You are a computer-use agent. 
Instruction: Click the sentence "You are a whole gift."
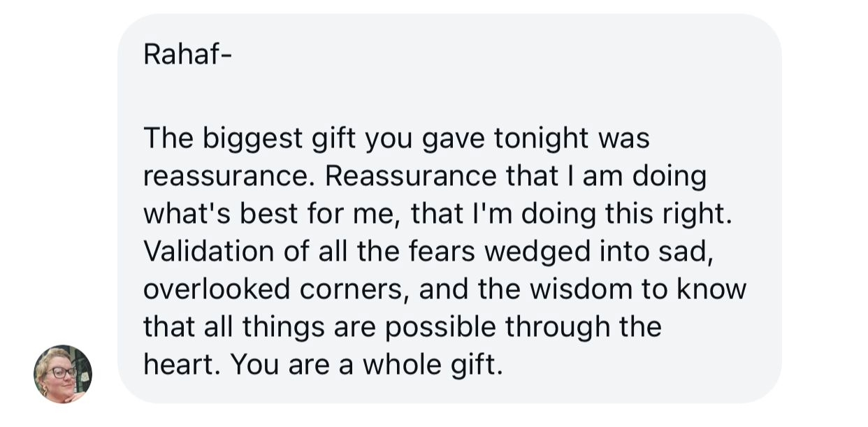[x=366, y=365]
